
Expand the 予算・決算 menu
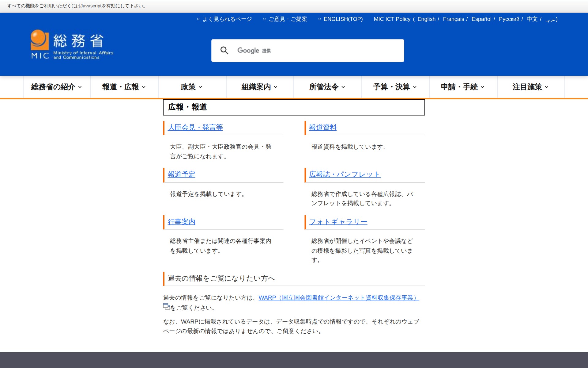coord(395,87)
